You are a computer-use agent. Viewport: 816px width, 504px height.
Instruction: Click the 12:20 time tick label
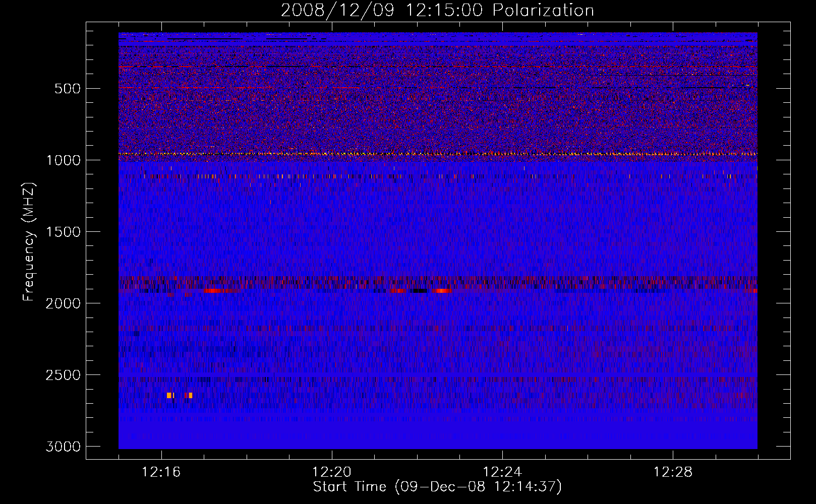[332, 472]
